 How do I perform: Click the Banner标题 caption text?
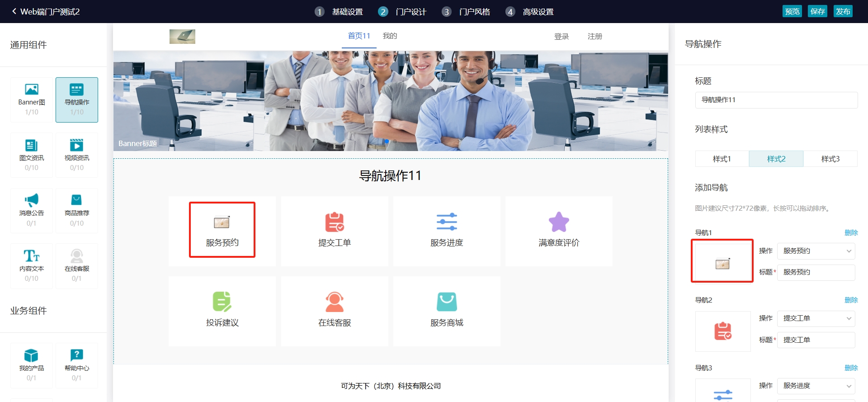pyautogui.click(x=137, y=143)
